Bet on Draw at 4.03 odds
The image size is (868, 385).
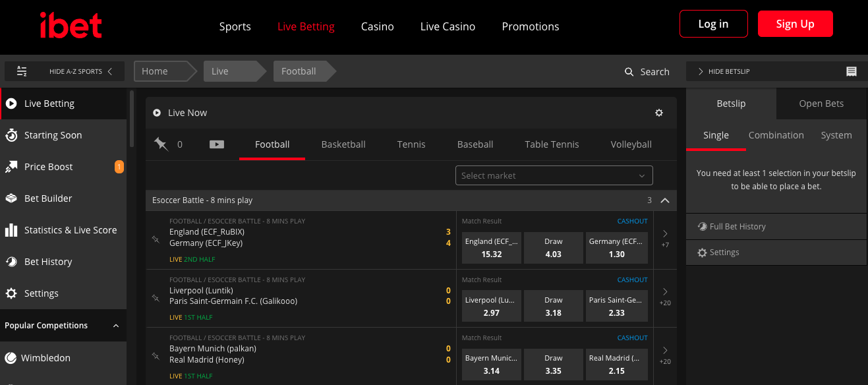pos(554,248)
